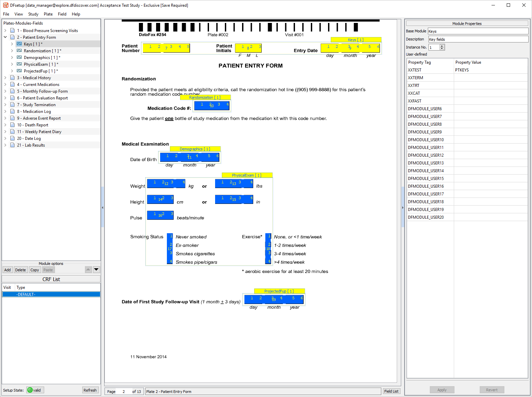This screenshot has height=397, width=532.
Task: Click the Randomization module icon in tree
Action: click(19, 51)
